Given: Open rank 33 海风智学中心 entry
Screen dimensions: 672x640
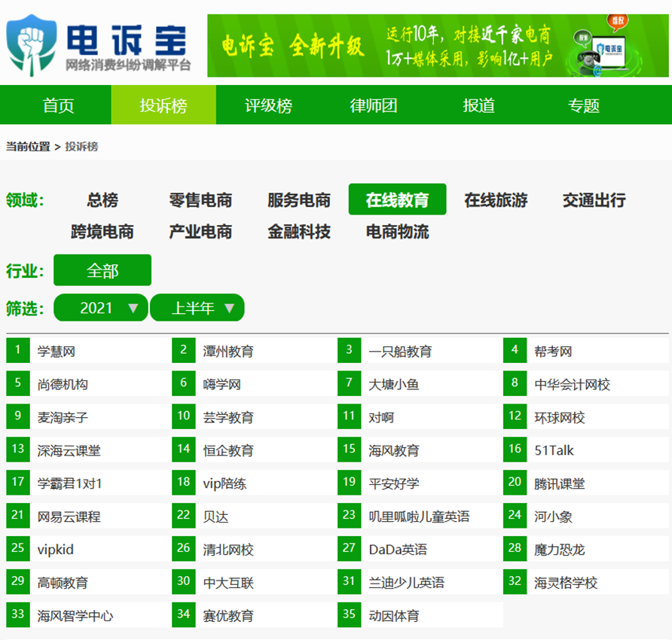Looking at the screenshot, I should click(89, 614).
